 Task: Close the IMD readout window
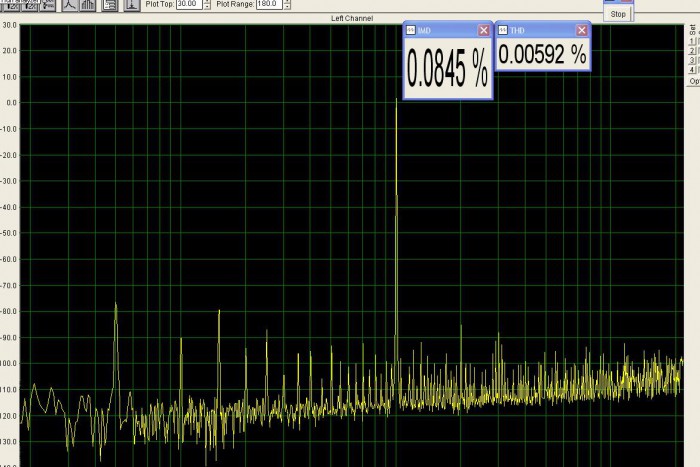(x=483, y=30)
